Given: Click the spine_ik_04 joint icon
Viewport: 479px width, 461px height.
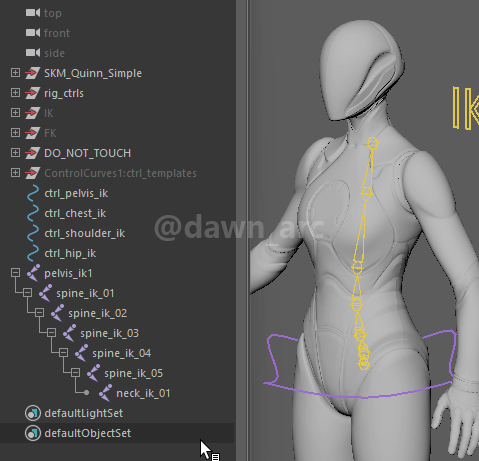Looking at the screenshot, I should (81, 353).
